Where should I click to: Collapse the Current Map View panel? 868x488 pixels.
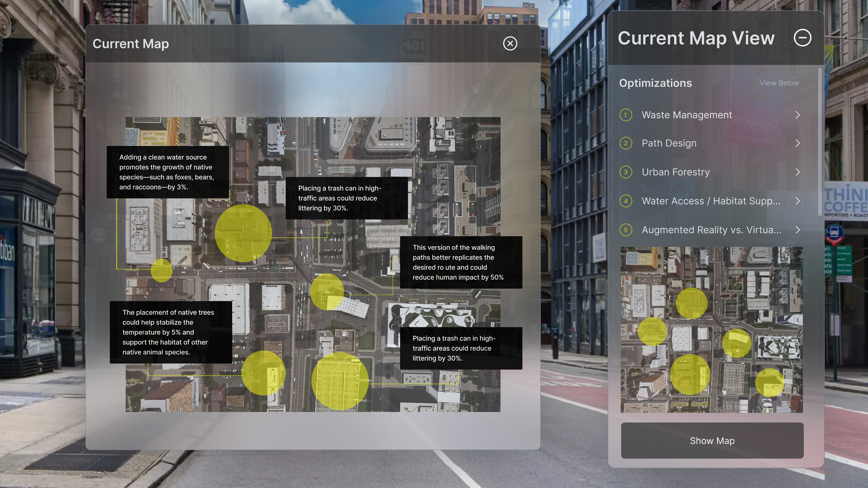802,37
